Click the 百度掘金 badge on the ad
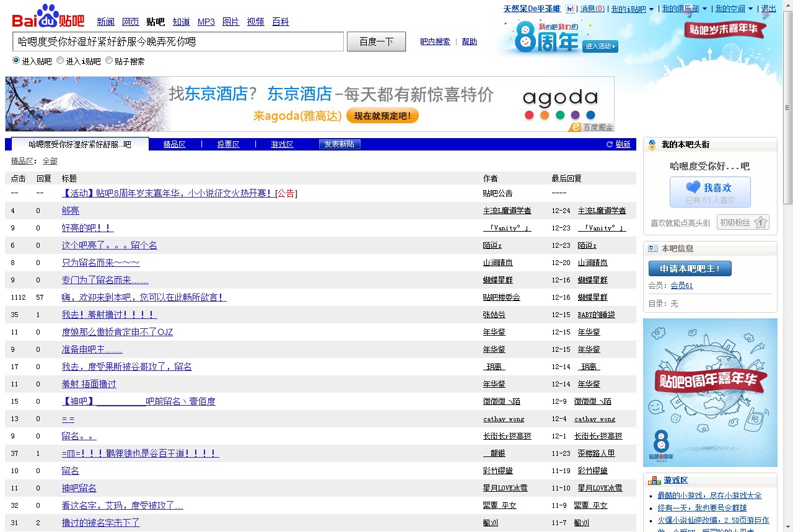The height and width of the screenshot is (532, 793). [591, 127]
